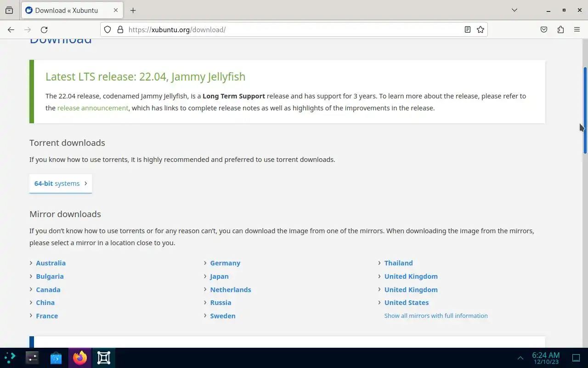
Task: Click the Firefox View icon
Action: (x=9, y=10)
